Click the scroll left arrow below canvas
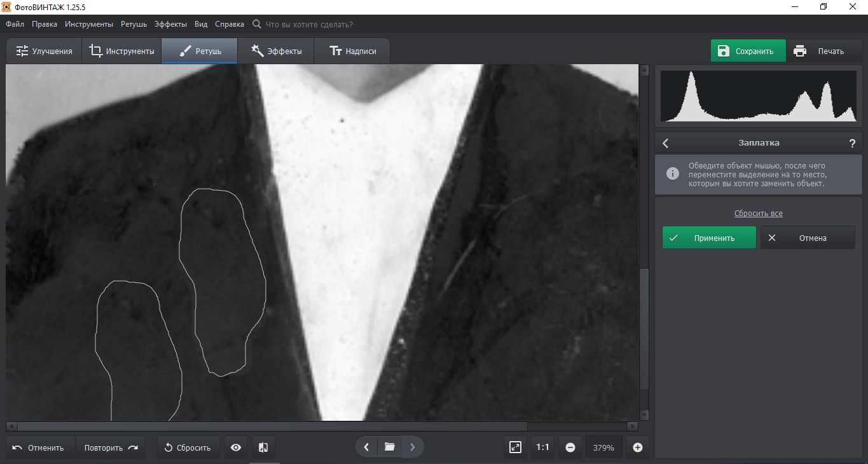 click(x=11, y=426)
